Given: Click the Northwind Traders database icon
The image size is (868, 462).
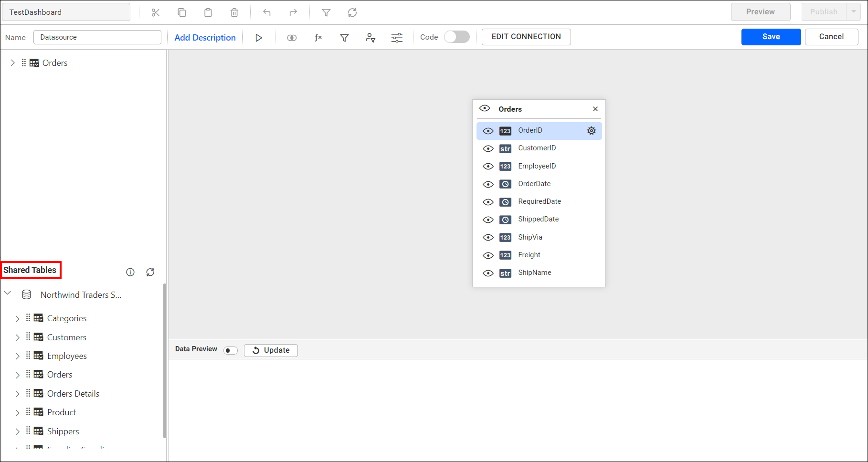Looking at the screenshot, I should (27, 294).
